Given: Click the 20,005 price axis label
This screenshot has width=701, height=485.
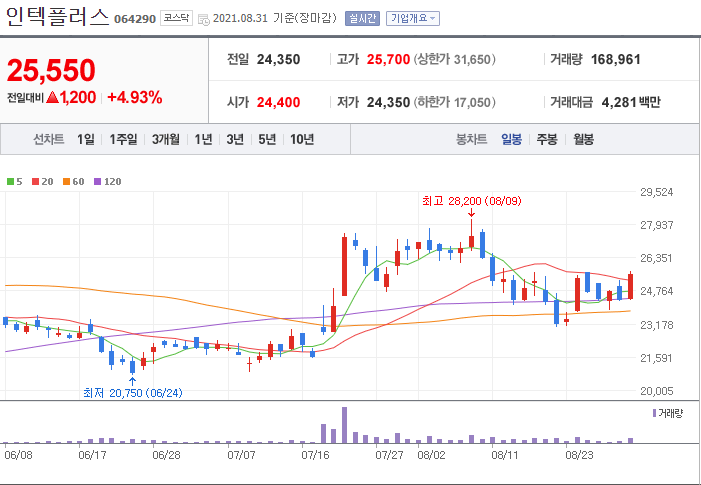Looking at the screenshot, I should (657, 391).
